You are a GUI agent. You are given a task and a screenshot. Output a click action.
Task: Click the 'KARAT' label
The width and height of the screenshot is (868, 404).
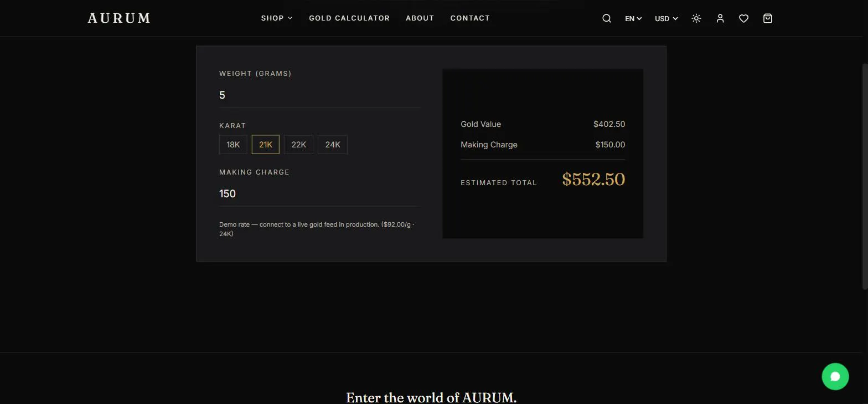point(232,125)
